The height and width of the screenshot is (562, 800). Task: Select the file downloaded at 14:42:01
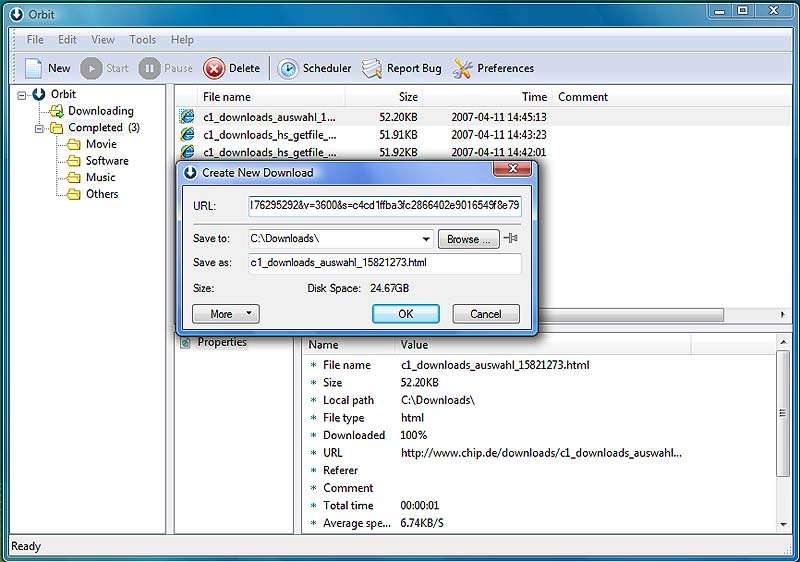point(483,152)
